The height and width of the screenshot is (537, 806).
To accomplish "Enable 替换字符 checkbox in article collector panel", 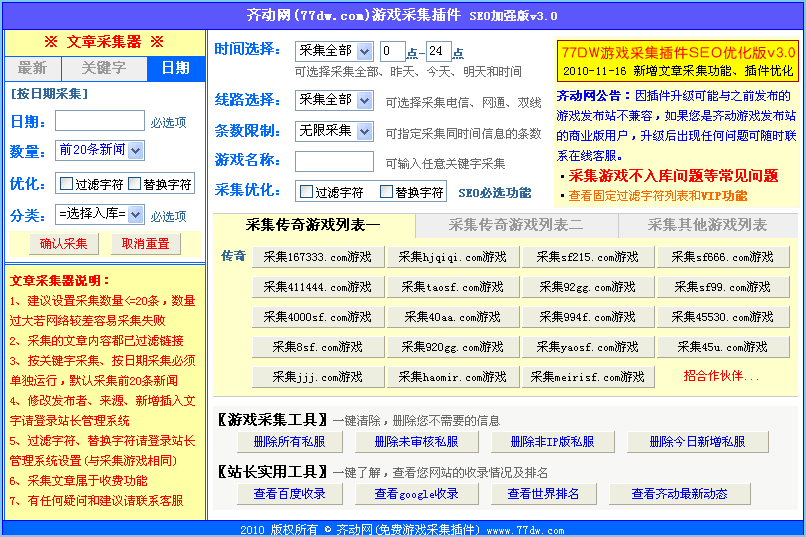I will pos(135,184).
